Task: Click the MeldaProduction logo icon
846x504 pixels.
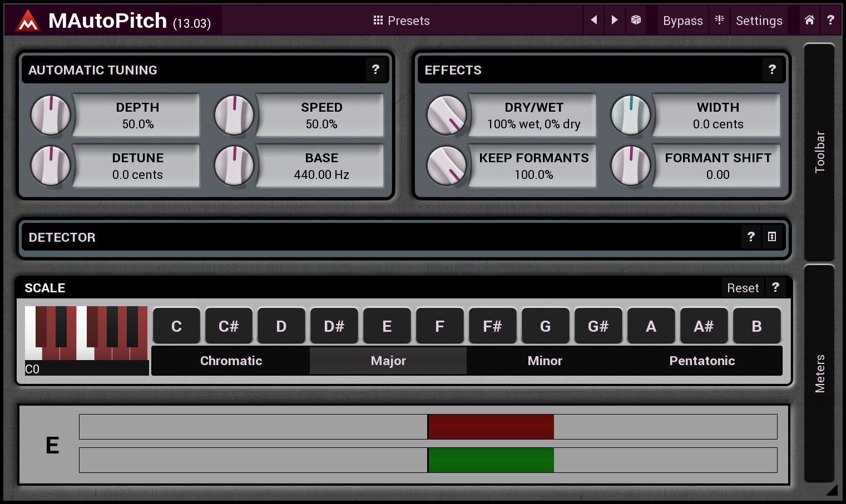Action: tap(28, 21)
